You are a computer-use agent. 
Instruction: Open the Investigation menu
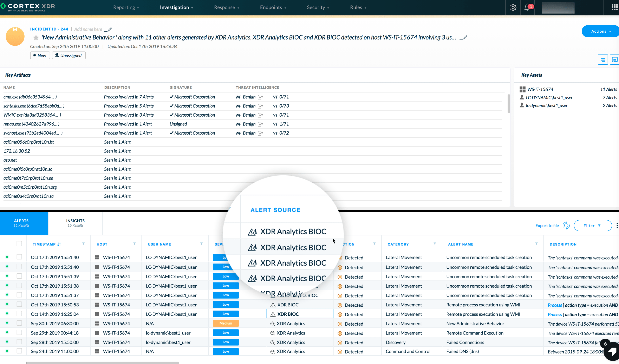(x=176, y=7)
